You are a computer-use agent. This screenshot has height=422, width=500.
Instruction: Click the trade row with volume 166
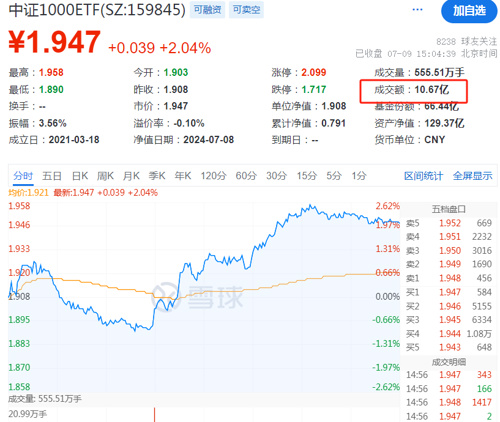[449, 389]
